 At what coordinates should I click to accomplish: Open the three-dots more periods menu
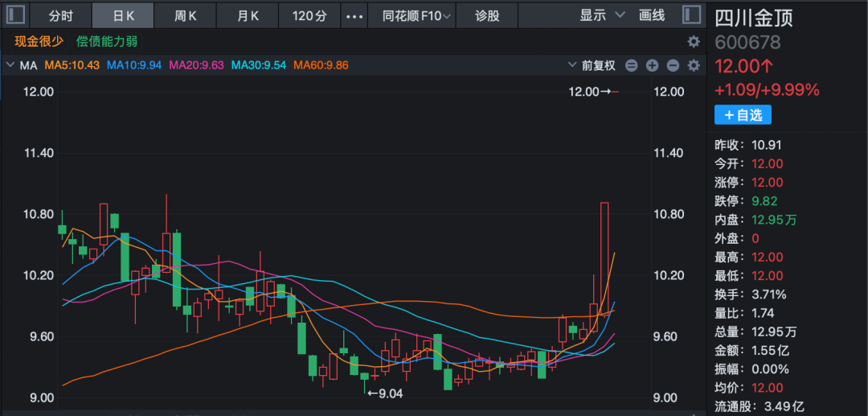click(x=354, y=16)
